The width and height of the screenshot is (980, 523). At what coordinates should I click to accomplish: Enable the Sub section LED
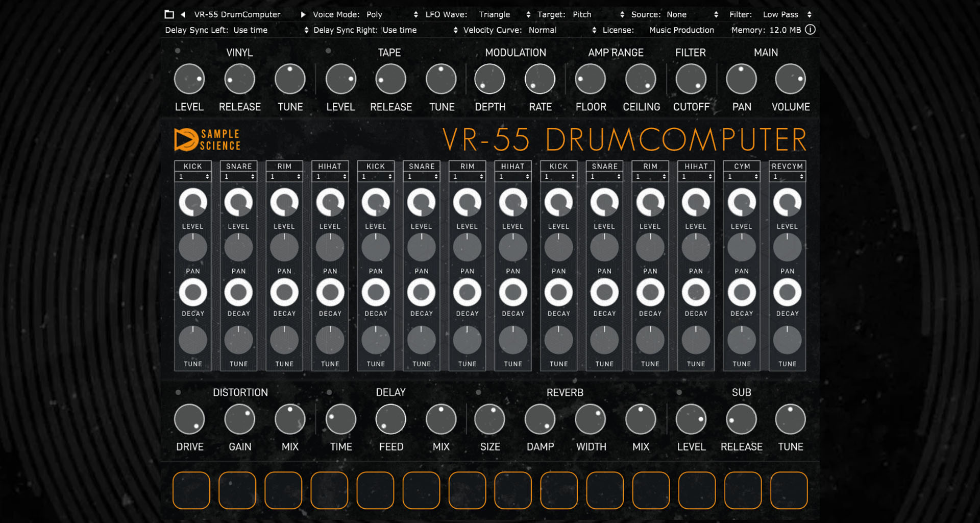pos(679,392)
